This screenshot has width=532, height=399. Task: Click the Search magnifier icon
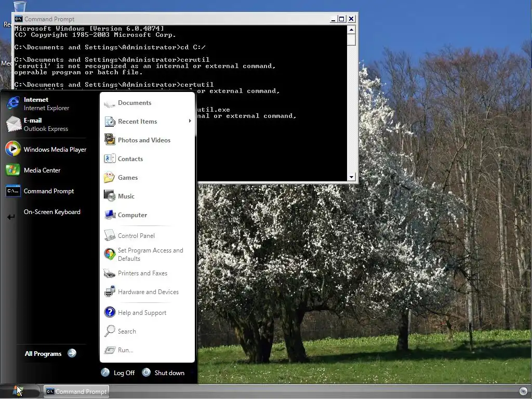click(x=110, y=331)
